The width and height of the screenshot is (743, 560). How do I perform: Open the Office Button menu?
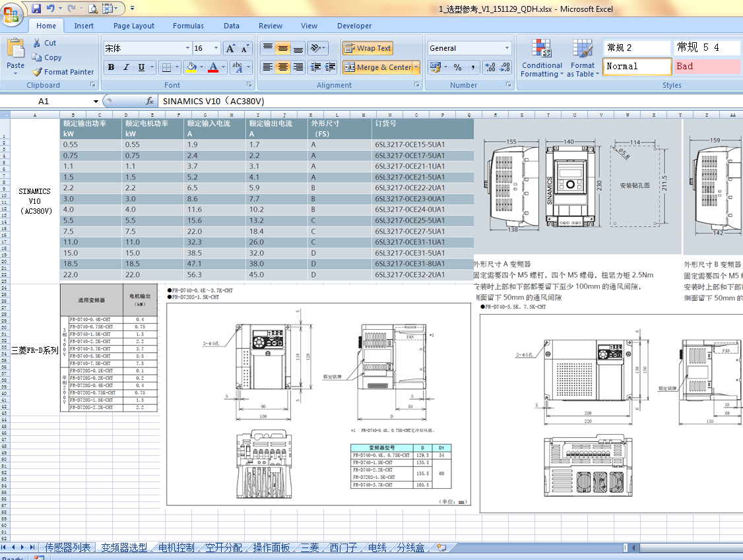[x=11, y=15]
